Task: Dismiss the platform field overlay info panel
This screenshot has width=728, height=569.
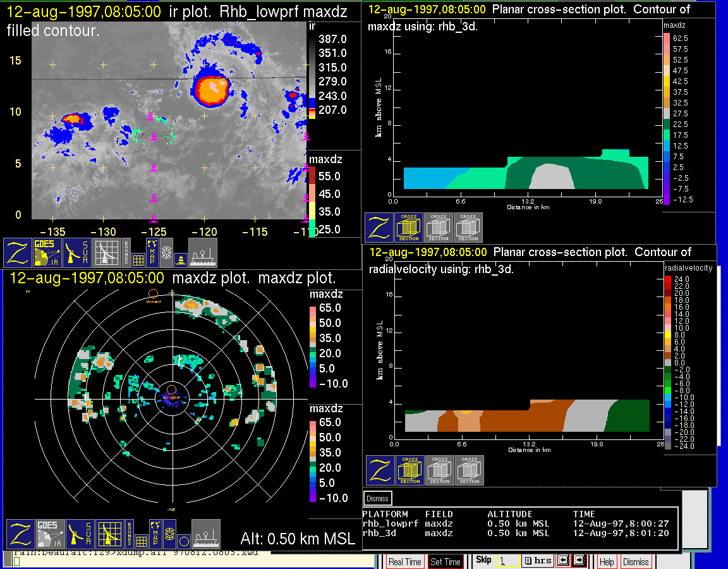Action: (377, 498)
